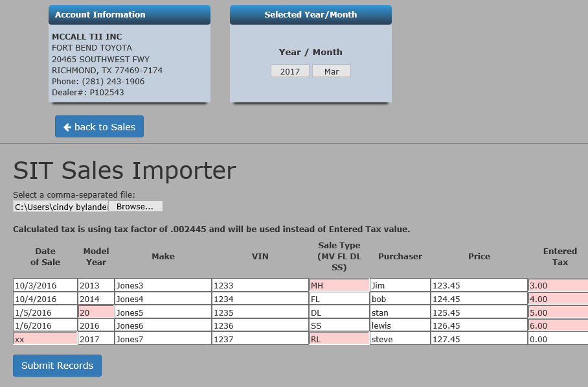The width and height of the screenshot is (588, 387).
Task: Click purchaser field with 'stan'
Action: [x=399, y=312]
